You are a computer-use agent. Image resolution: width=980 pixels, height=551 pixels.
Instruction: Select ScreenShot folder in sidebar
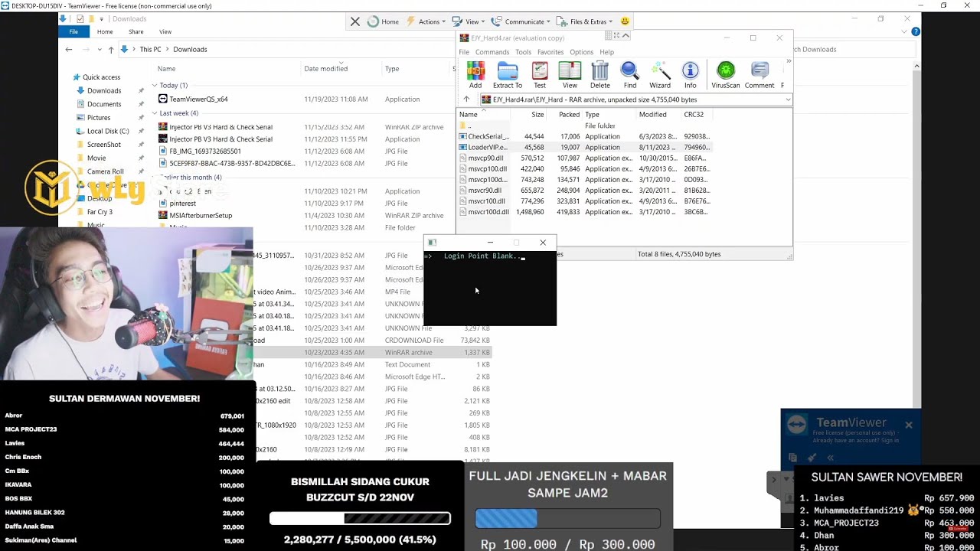coord(104,145)
